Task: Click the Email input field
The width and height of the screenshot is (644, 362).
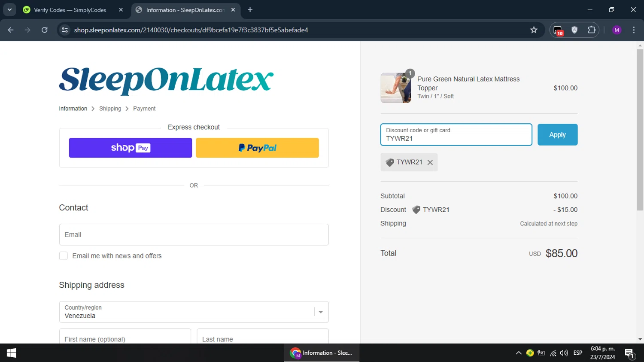Action: [194, 234]
